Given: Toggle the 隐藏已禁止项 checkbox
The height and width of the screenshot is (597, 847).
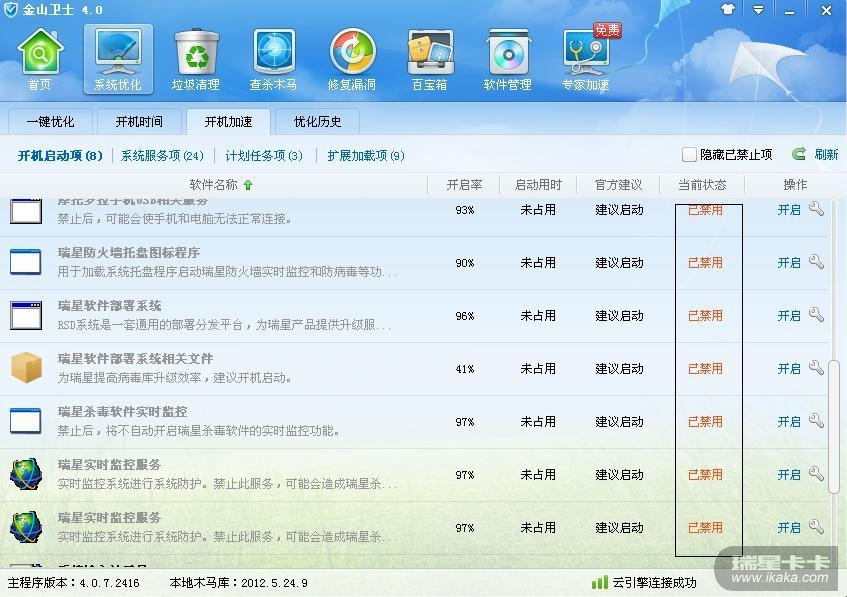Looking at the screenshot, I should coord(689,155).
